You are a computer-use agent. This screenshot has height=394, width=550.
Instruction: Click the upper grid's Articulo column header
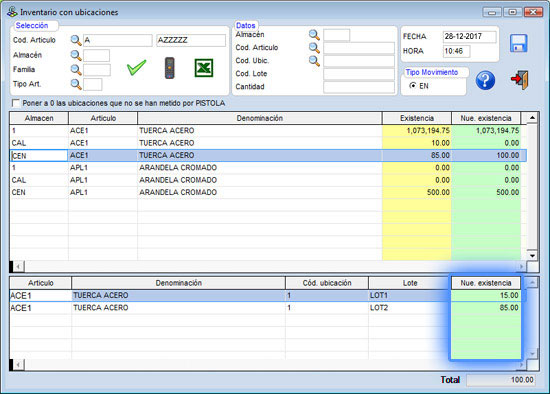point(103,118)
